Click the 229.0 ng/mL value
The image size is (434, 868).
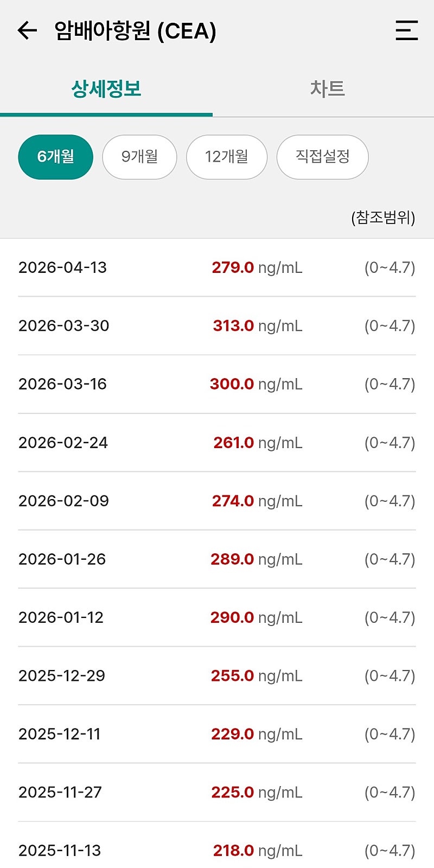(257, 734)
